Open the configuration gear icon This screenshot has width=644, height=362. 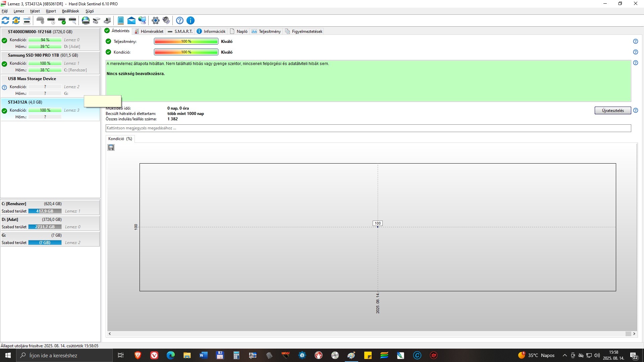[x=155, y=20]
